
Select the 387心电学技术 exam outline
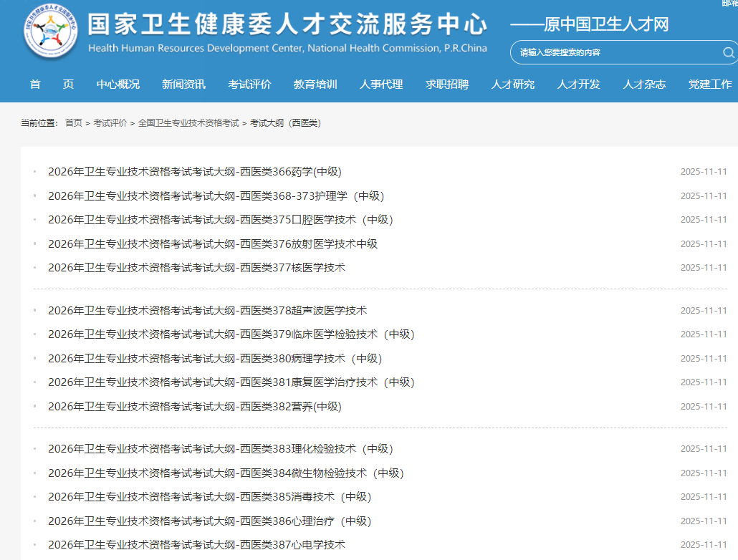[x=196, y=545]
